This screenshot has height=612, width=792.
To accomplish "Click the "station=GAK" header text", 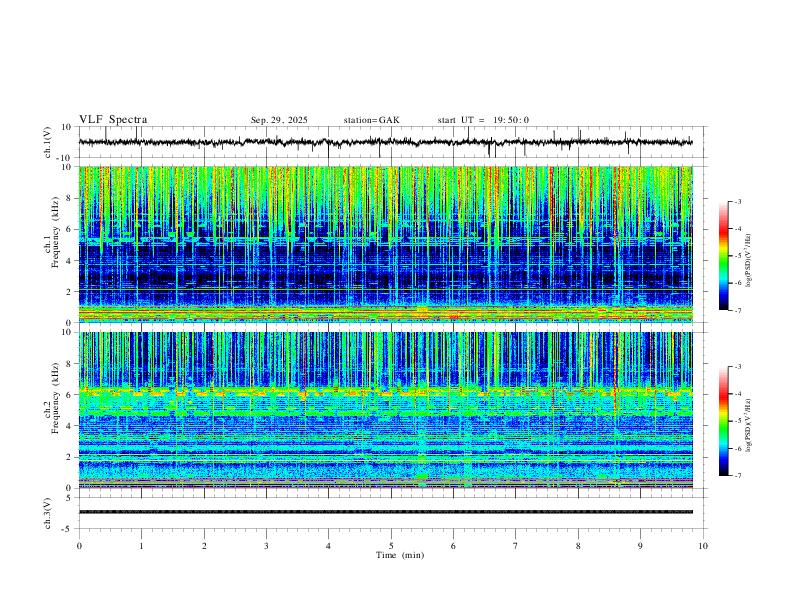I will 371,120.
